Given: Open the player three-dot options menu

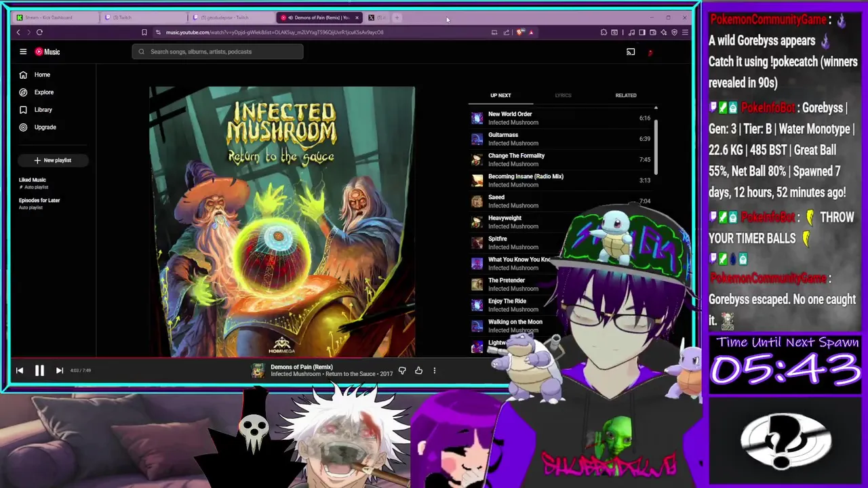Looking at the screenshot, I should coord(435,371).
